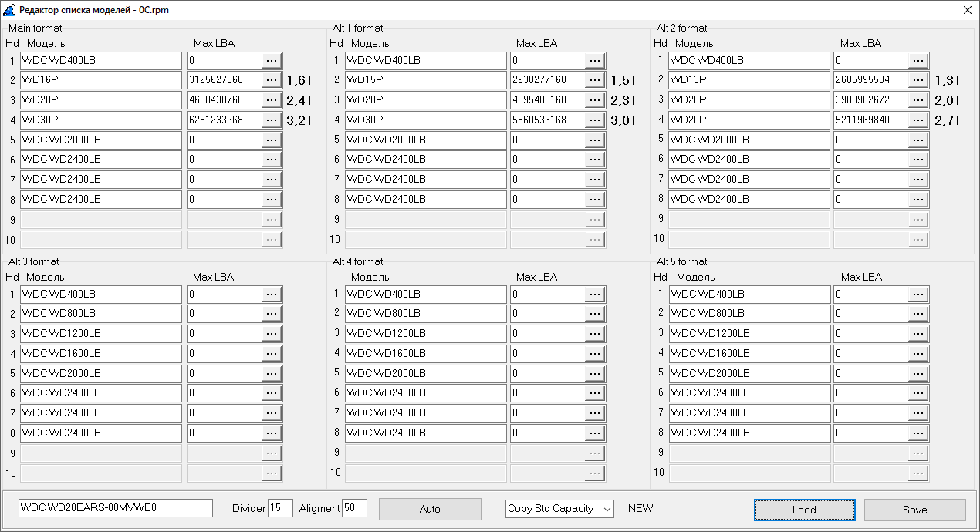
Task: Open ellipsis button for Alt 3 format head 8
Action: click(272, 433)
